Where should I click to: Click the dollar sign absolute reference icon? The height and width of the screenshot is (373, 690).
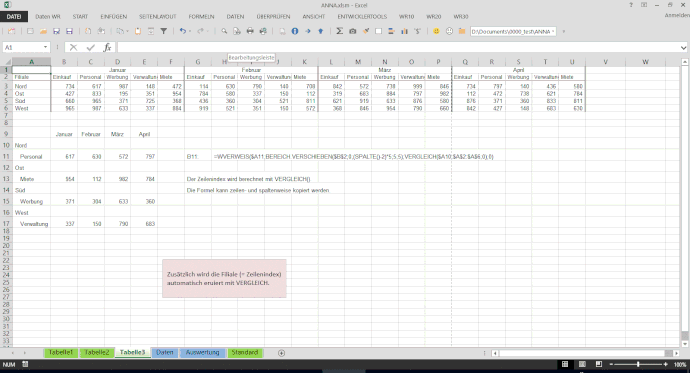coord(417,31)
